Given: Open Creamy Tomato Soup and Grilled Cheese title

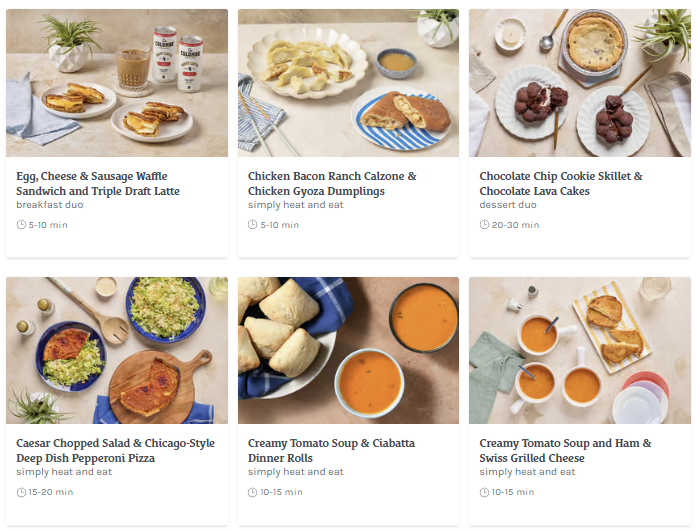Looking at the screenshot, I should click(565, 450).
